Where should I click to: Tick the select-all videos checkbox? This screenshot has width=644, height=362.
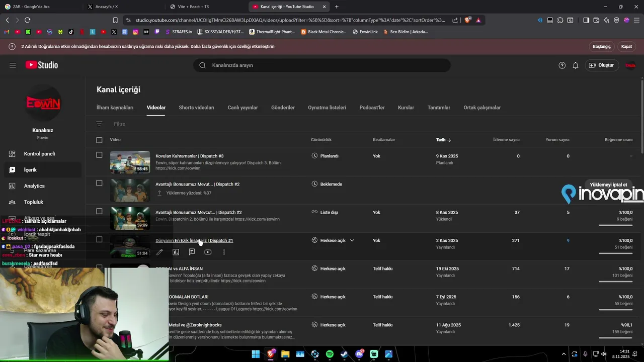(x=99, y=140)
